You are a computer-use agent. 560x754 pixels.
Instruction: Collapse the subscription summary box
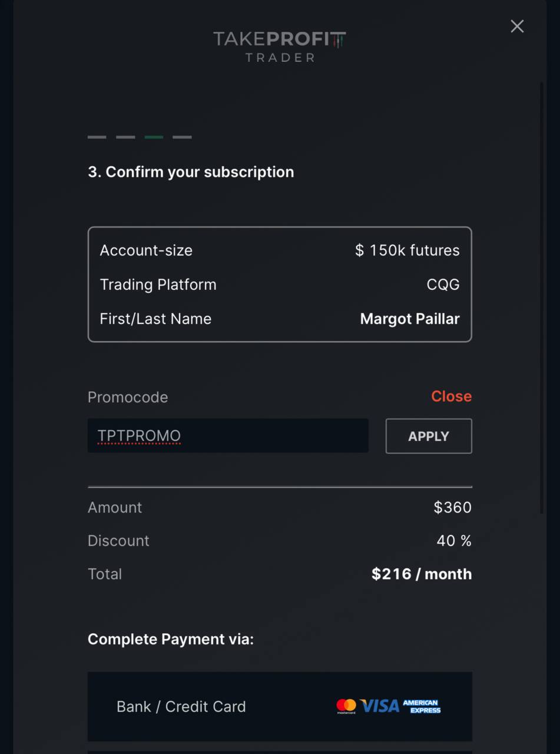pyautogui.click(x=280, y=284)
